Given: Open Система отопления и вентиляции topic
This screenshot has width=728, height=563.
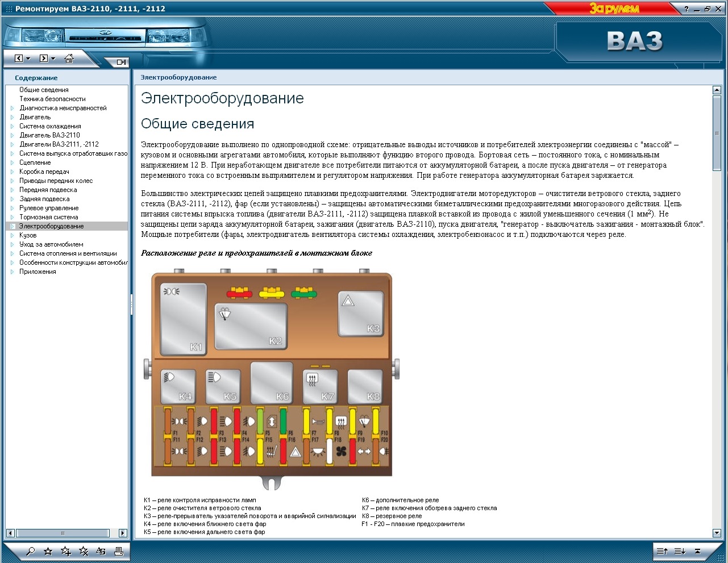Looking at the screenshot, I should click(68, 253).
